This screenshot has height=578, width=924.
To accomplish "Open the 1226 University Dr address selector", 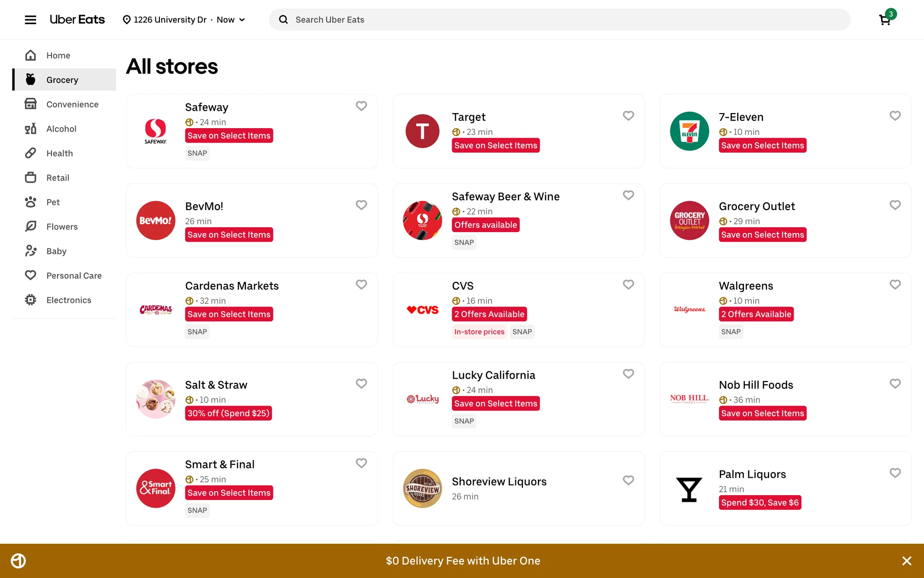I will [x=165, y=20].
